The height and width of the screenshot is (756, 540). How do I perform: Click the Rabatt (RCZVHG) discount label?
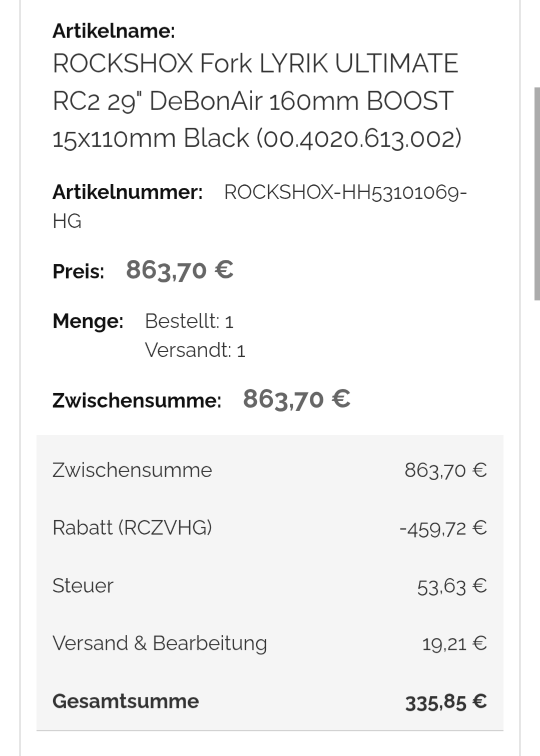(132, 528)
